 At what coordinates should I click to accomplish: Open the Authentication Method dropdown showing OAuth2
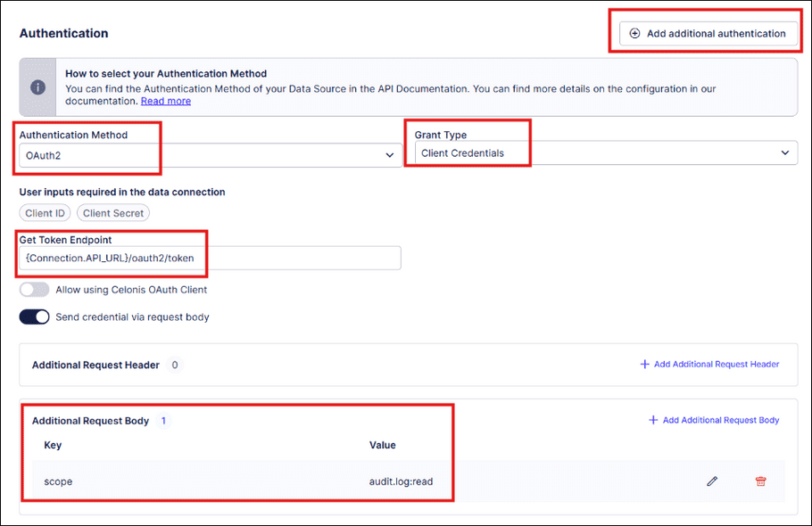(205, 153)
